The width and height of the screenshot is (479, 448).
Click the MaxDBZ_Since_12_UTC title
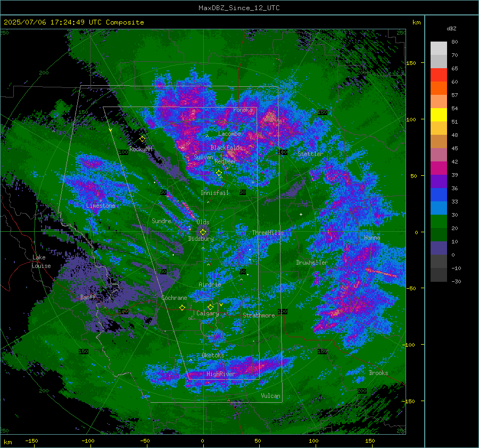pyautogui.click(x=239, y=8)
